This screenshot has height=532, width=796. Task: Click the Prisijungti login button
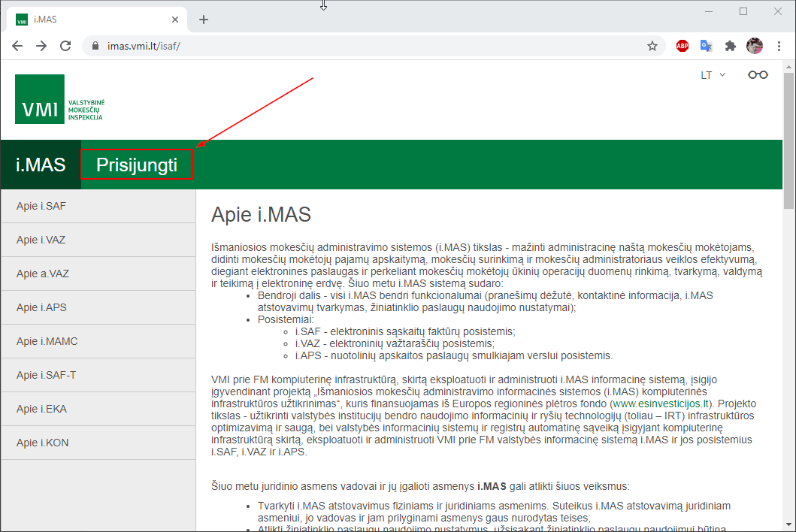(x=137, y=165)
